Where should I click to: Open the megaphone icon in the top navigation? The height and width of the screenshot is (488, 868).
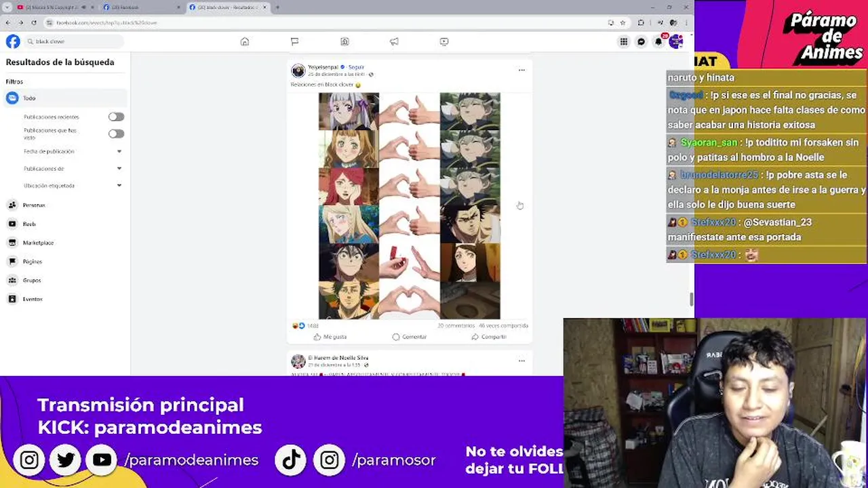click(394, 41)
